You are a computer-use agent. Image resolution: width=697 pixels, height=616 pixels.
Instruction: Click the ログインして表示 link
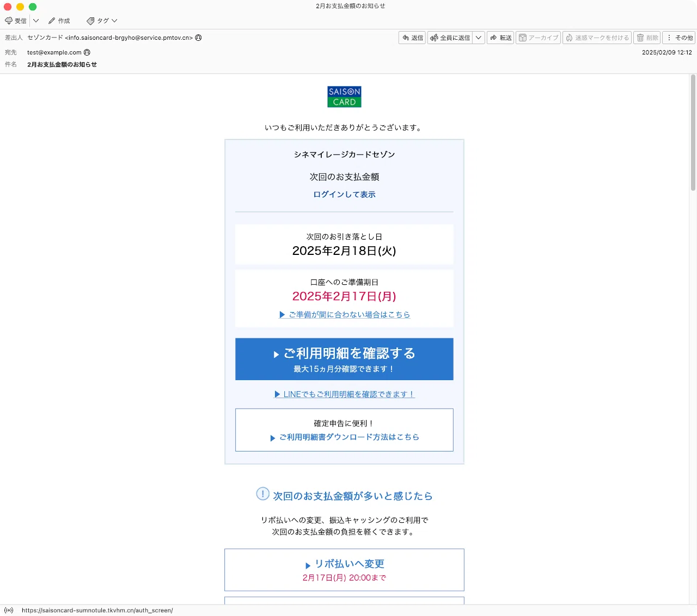344,194
